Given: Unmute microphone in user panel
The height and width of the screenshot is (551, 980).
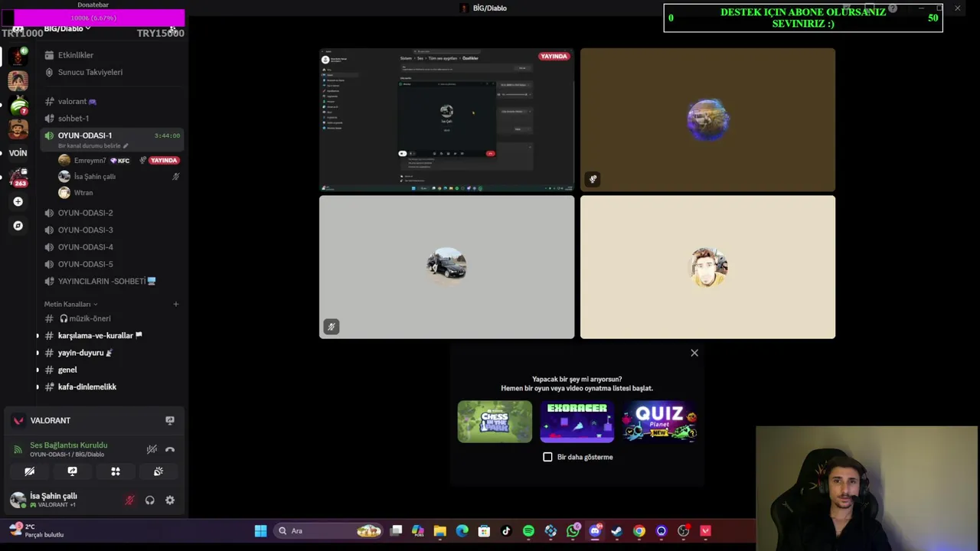Looking at the screenshot, I should (129, 500).
